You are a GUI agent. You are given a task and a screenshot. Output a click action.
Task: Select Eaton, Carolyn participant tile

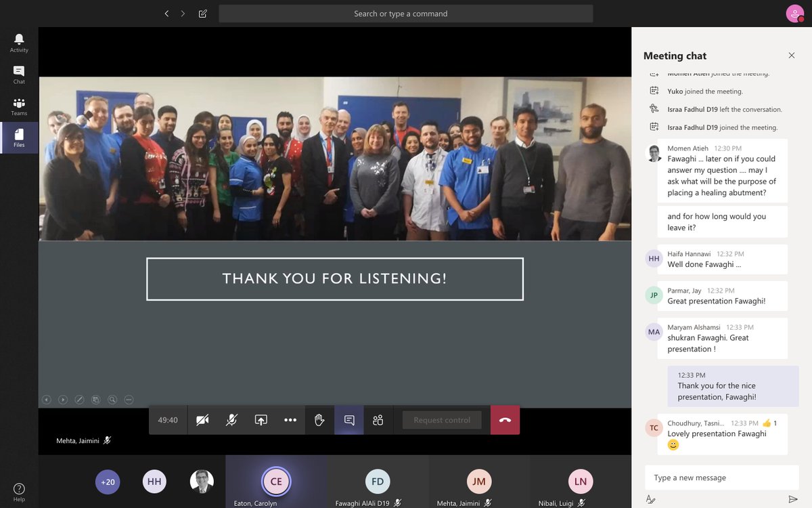click(276, 482)
